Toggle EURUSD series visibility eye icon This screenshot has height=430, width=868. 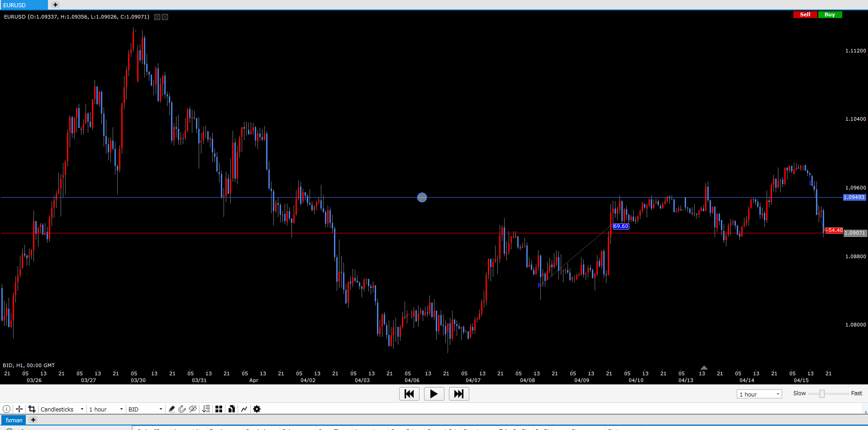(157, 17)
